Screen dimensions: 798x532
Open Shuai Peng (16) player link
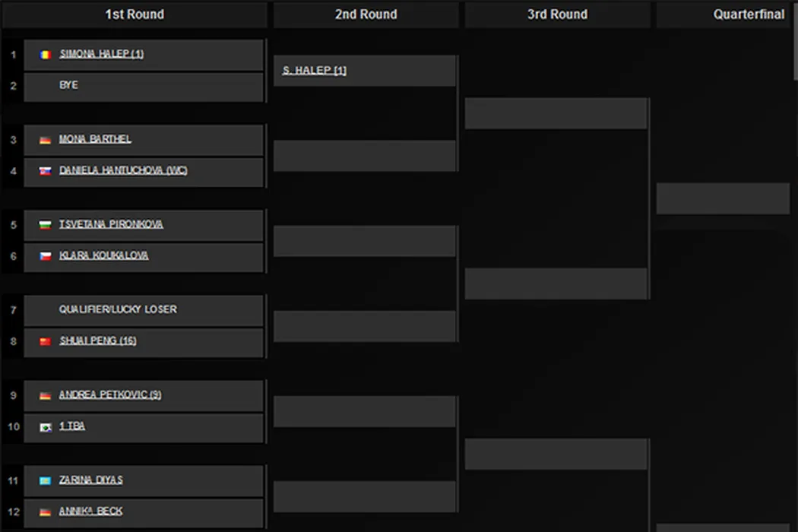(97, 340)
